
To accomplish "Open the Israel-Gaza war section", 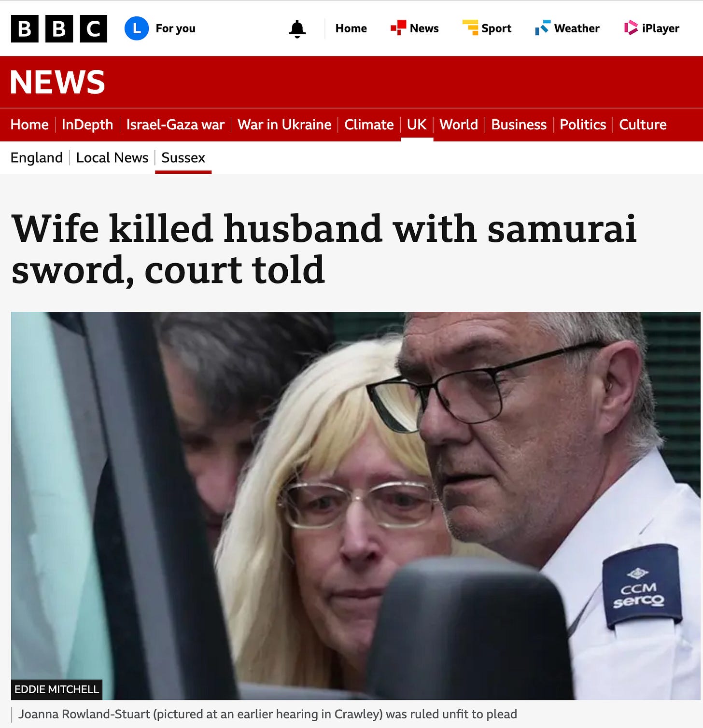I will [x=175, y=125].
